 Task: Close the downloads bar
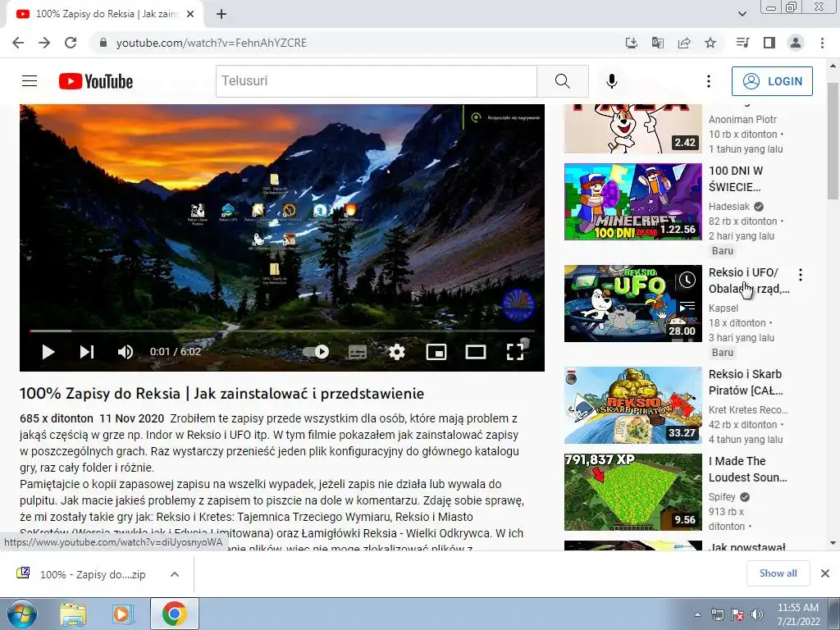coord(825,573)
